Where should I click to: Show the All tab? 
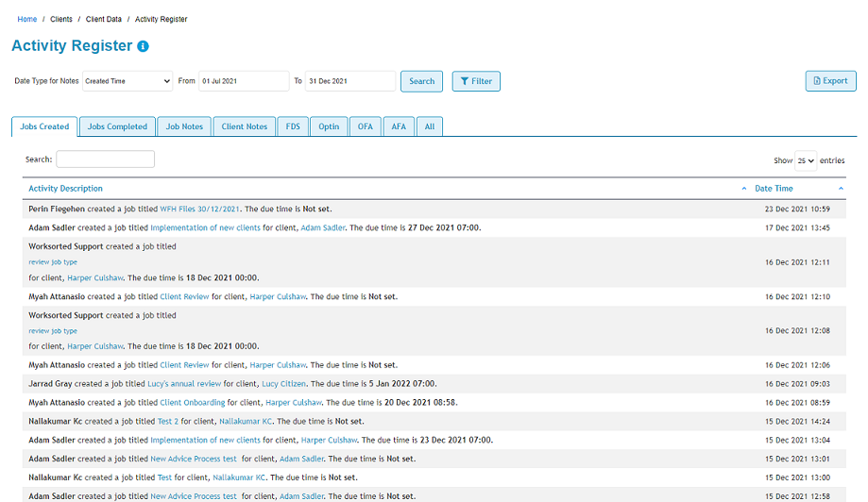pyautogui.click(x=430, y=126)
